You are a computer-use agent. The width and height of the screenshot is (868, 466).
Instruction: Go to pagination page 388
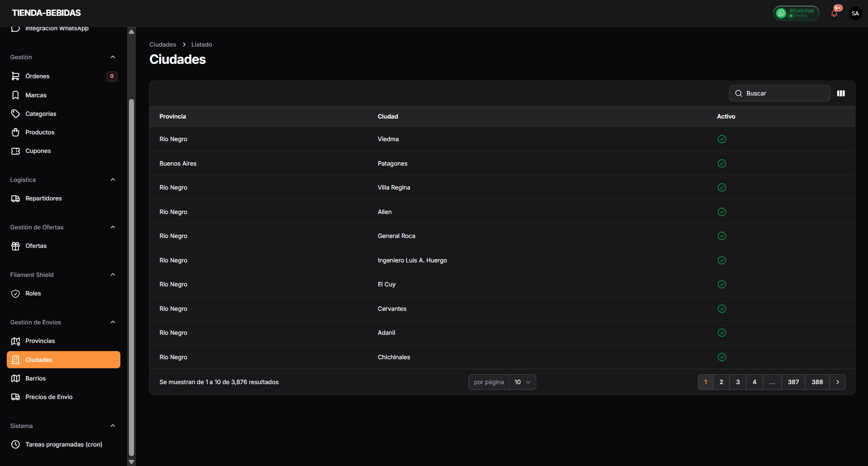(817, 382)
